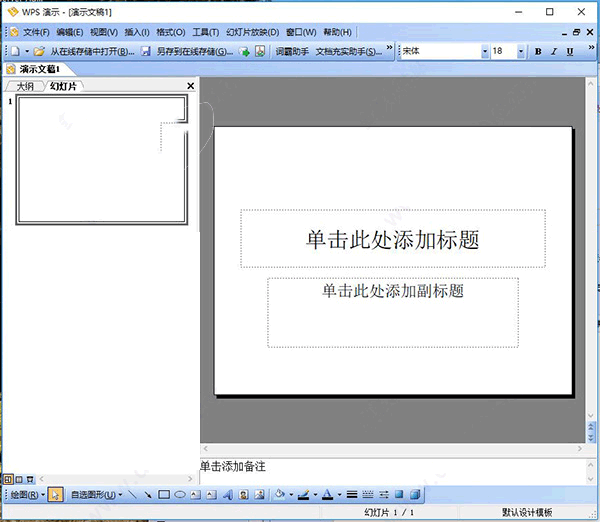The width and height of the screenshot is (600, 522).
Task: Open Fill Color dropdown arrow
Action: click(x=291, y=495)
